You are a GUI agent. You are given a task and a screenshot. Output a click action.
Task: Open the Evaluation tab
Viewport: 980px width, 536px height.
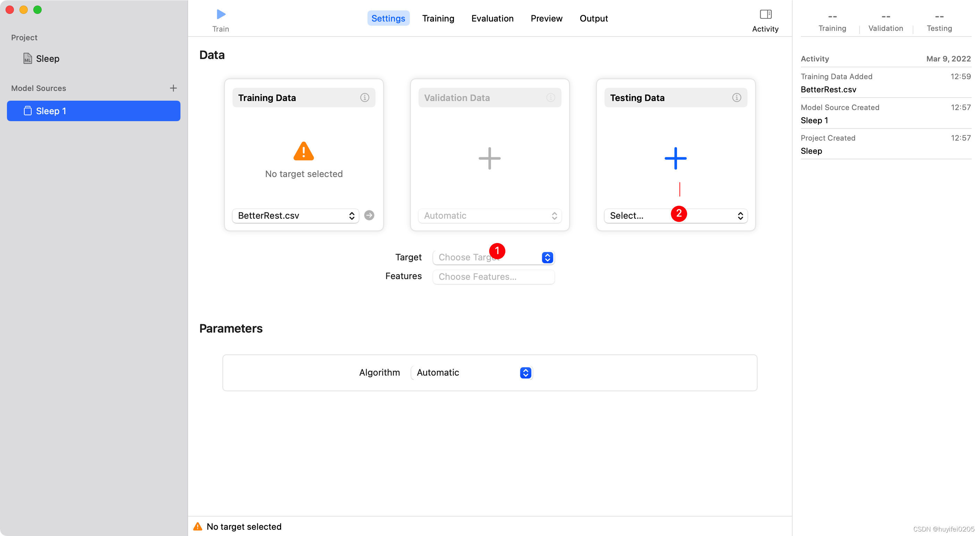click(492, 18)
